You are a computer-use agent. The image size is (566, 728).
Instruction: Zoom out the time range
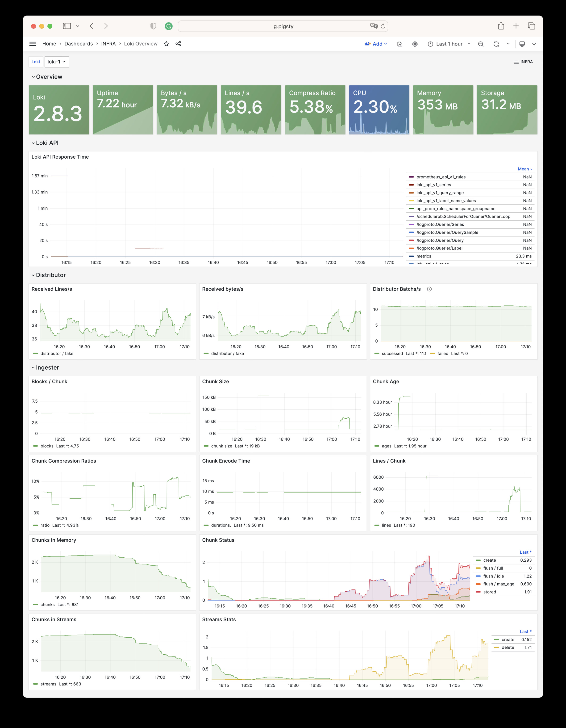pyautogui.click(x=481, y=44)
